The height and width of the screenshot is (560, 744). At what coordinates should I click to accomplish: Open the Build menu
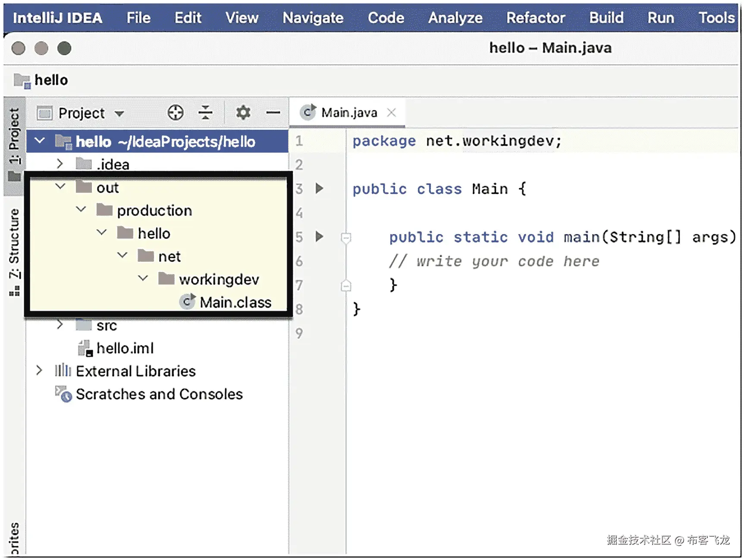[606, 18]
